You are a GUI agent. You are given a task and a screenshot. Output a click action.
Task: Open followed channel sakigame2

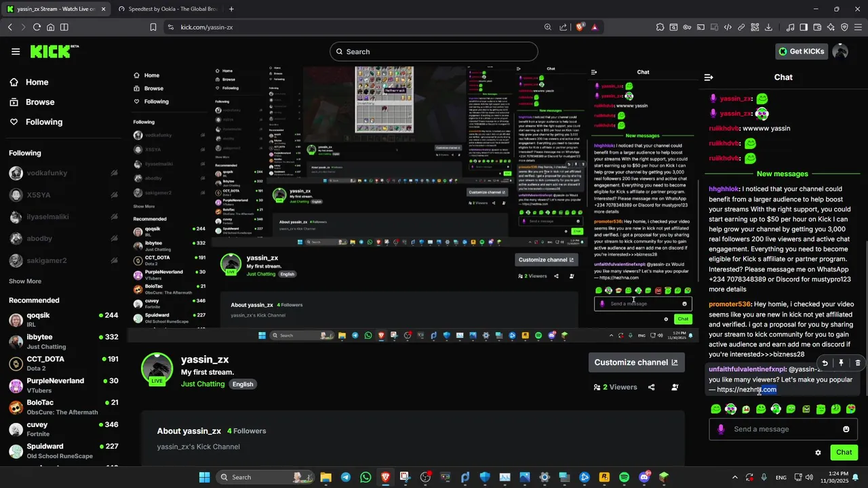point(64,260)
